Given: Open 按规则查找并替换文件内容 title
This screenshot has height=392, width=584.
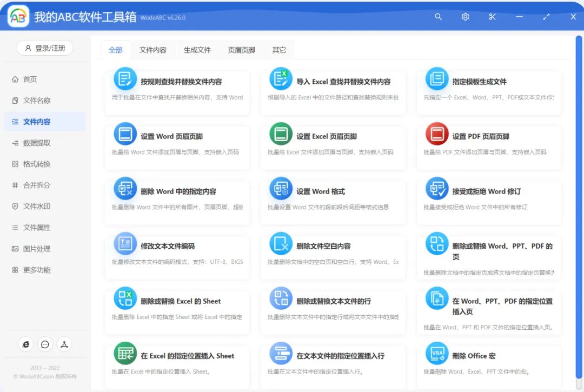Looking at the screenshot, I should [x=181, y=82].
